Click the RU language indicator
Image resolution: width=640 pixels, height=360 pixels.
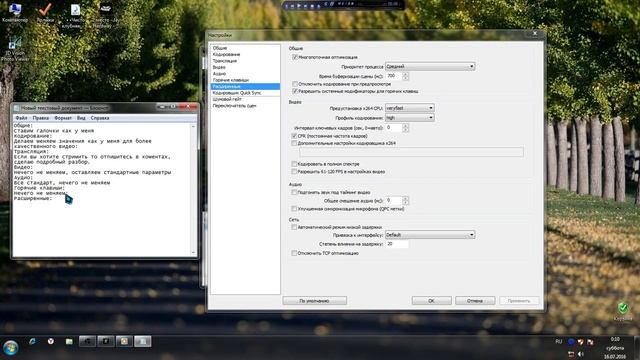(x=559, y=342)
